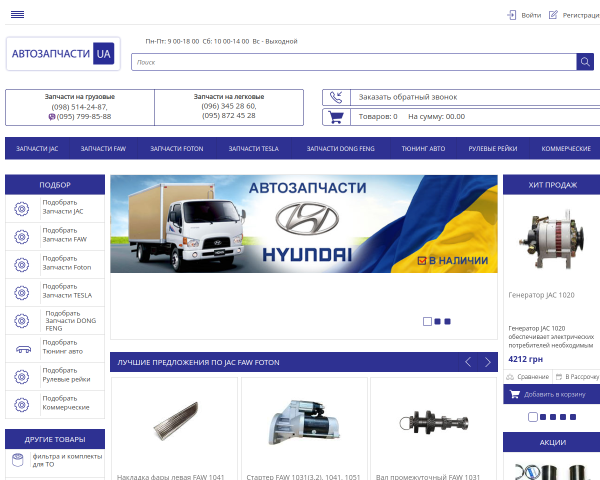Click the АКЦИИ section header

click(553, 442)
